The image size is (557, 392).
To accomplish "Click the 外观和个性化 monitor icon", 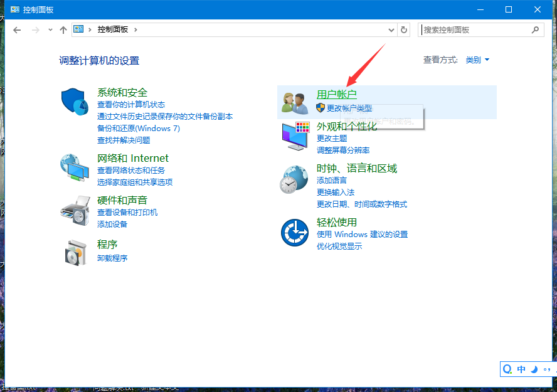I will [x=295, y=136].
